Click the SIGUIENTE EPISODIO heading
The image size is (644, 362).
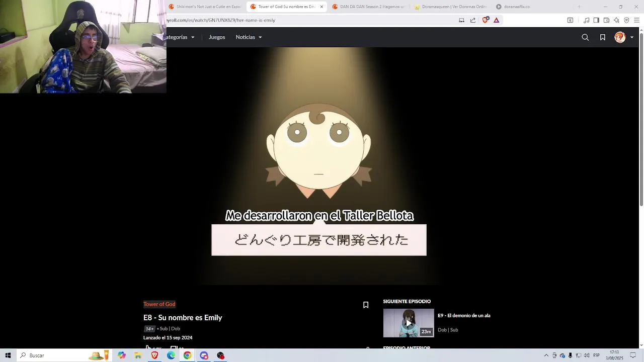point(407,302)
